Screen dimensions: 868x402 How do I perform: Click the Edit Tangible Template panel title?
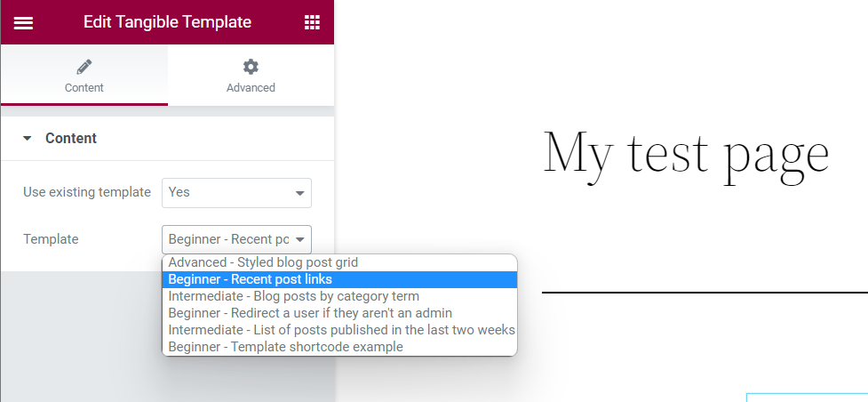tap(167, 22)
